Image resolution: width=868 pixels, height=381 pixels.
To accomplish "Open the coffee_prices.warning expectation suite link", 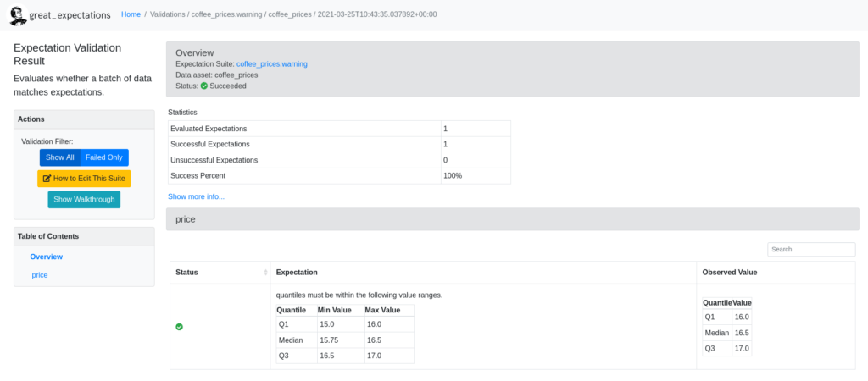I will tap(271, 63).
